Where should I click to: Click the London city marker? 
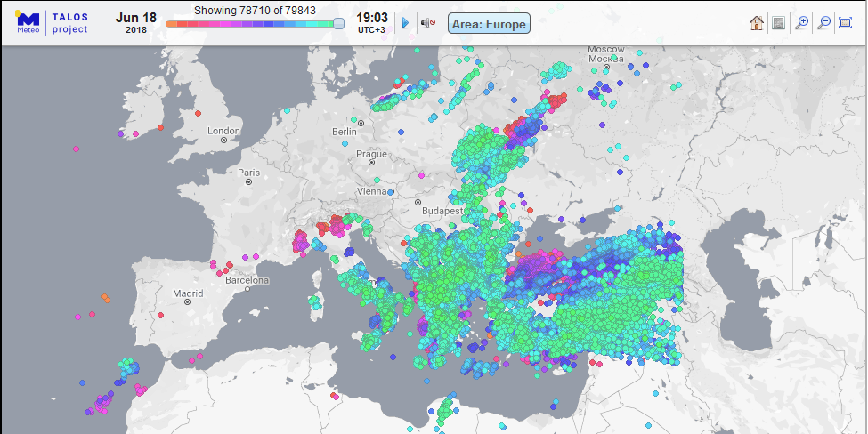tap(224, 141)
